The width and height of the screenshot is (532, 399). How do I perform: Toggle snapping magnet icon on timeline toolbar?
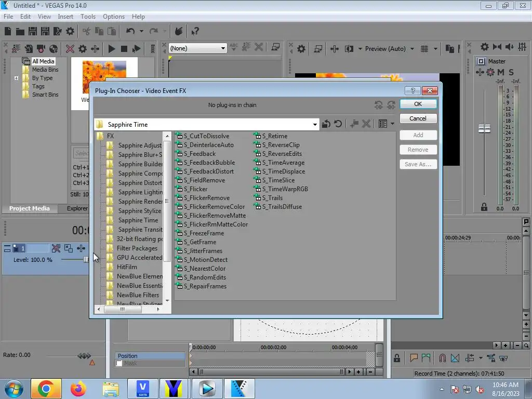click(x=443, y=358)
